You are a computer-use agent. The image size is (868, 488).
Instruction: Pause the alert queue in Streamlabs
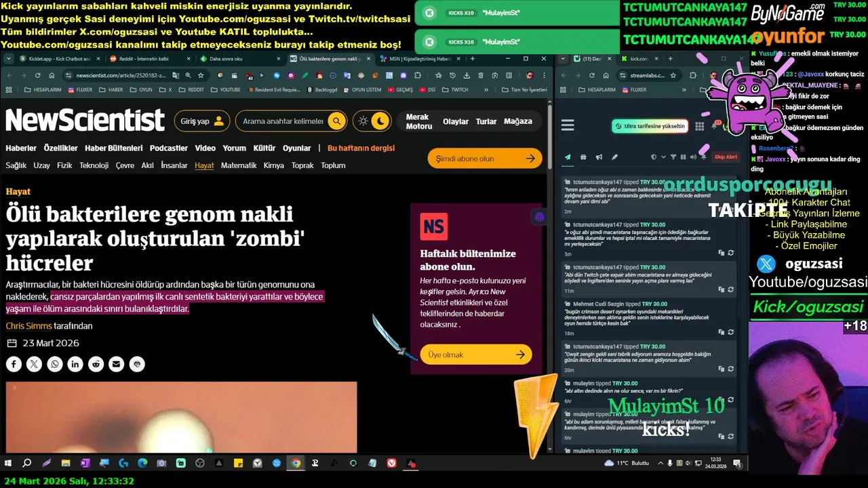[x=683, y=157]
